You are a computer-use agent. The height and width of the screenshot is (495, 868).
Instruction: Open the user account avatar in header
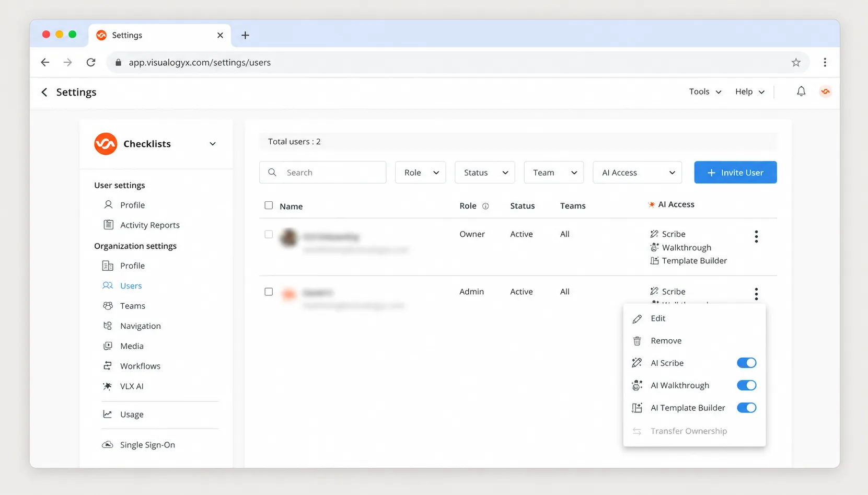825,91
